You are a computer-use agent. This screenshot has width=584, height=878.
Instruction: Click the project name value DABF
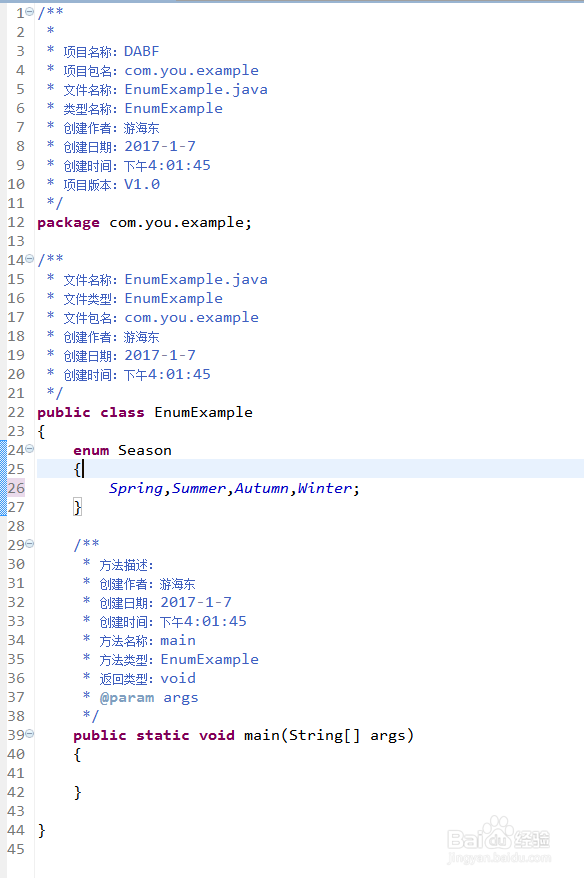[x=142, y=52]
